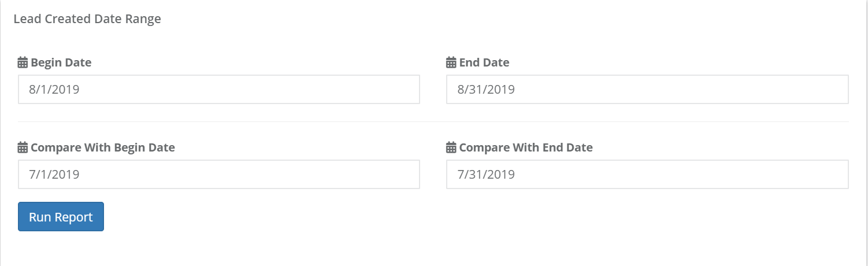Select the Compare With Begin Date field
868x266 pixels.
[x=219, y=174]
